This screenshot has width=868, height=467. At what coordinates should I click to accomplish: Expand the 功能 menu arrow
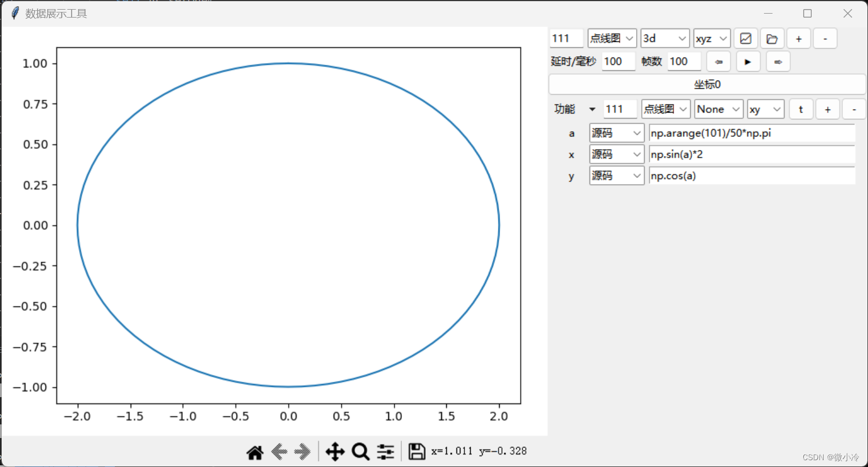tap(592, 109)
